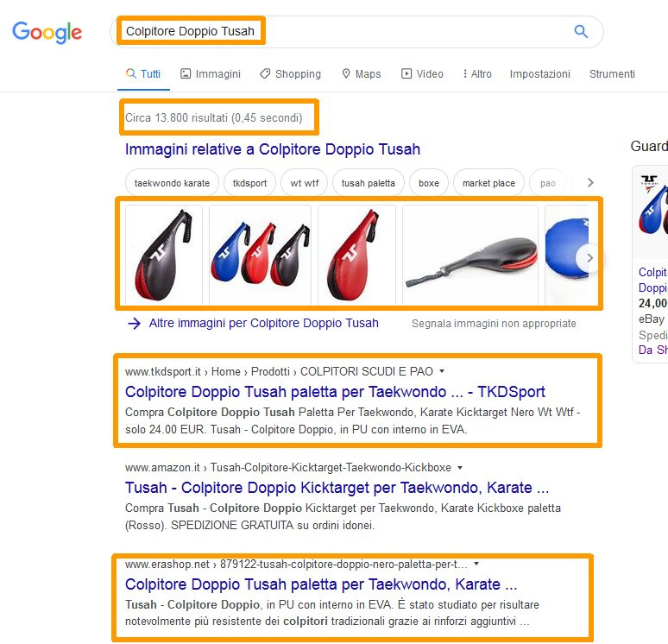Select the taekwondo karate chip
Viewport: 668px width, 644px height.
coord(172,183)
